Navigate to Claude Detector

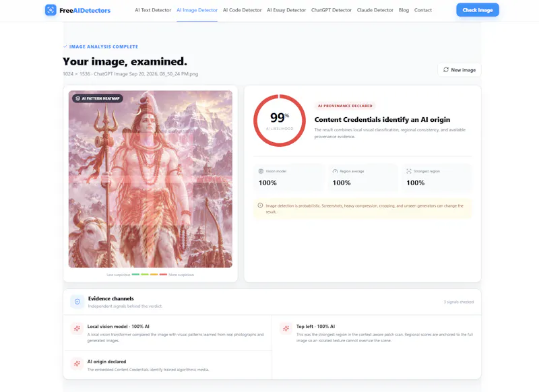[x=375, y=10]
